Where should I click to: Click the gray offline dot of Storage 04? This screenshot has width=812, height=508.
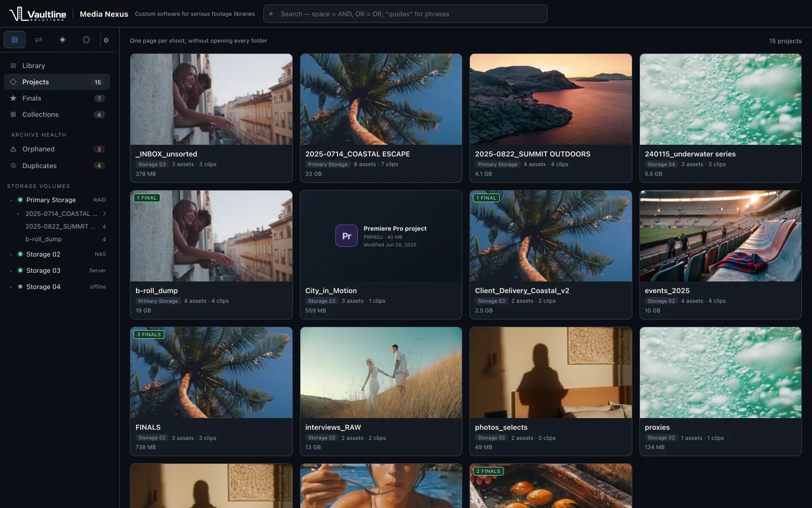point(20,287)
